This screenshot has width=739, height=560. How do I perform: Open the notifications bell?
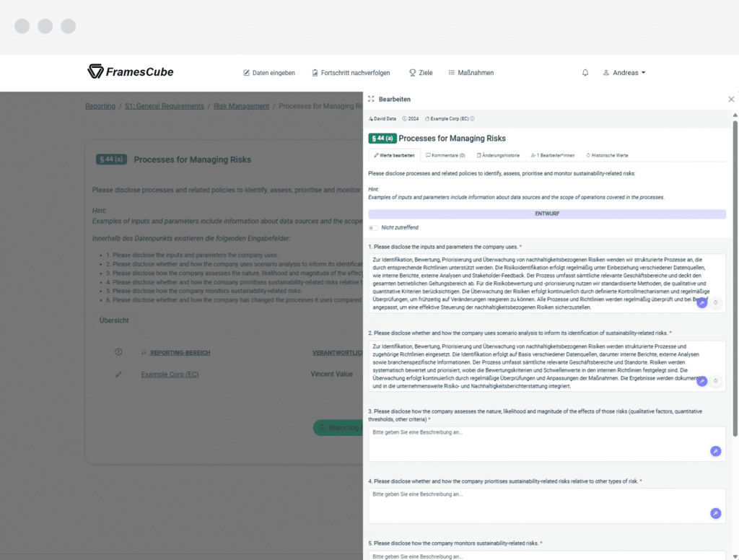(585, 73)
